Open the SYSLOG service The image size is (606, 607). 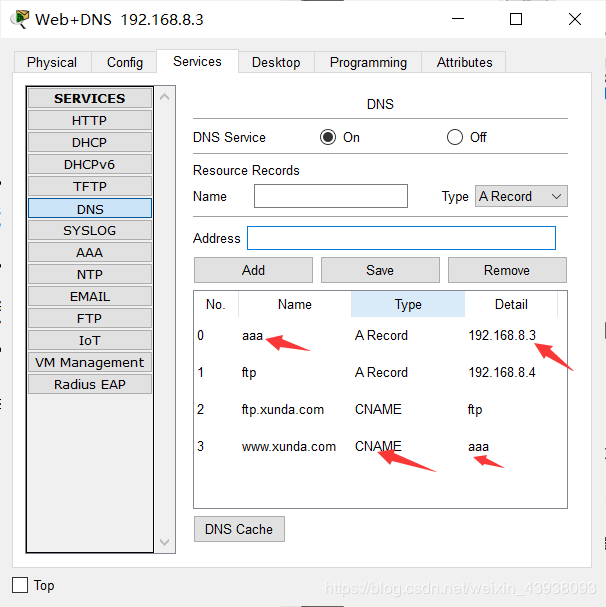[x=89, y=230]
